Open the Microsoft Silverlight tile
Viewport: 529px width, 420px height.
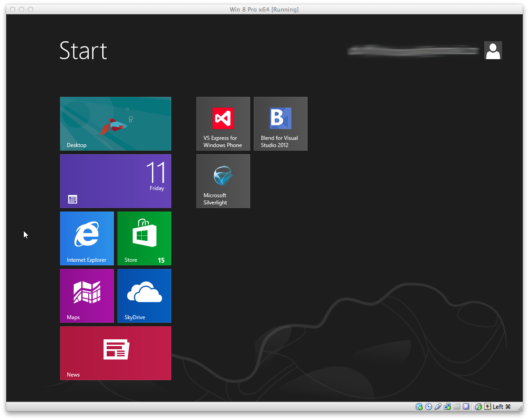coord(223,181)
